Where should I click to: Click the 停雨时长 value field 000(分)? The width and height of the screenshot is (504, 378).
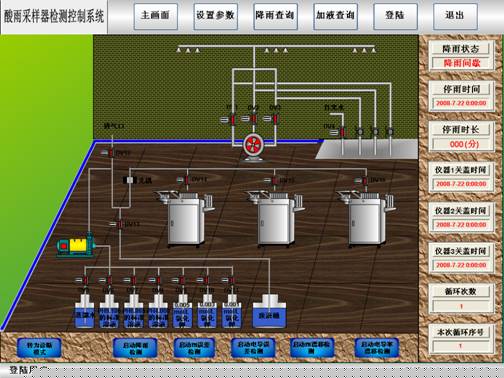coord(461,144)
